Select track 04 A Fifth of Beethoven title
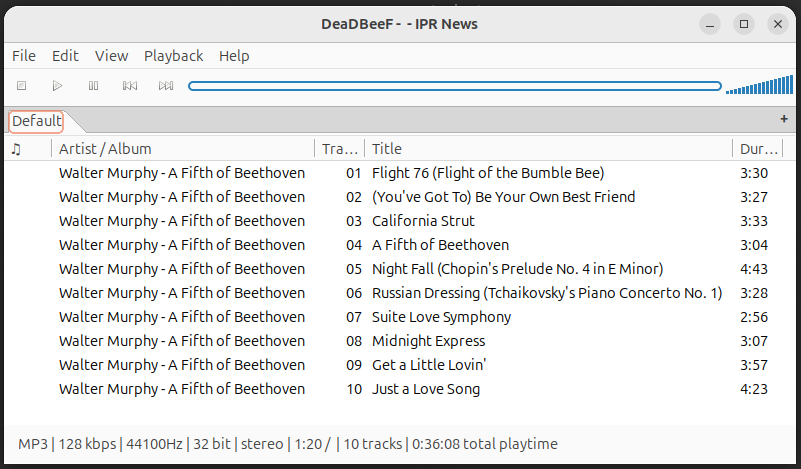This screenshot has height=469, width=801. click(x=440, y=245)
